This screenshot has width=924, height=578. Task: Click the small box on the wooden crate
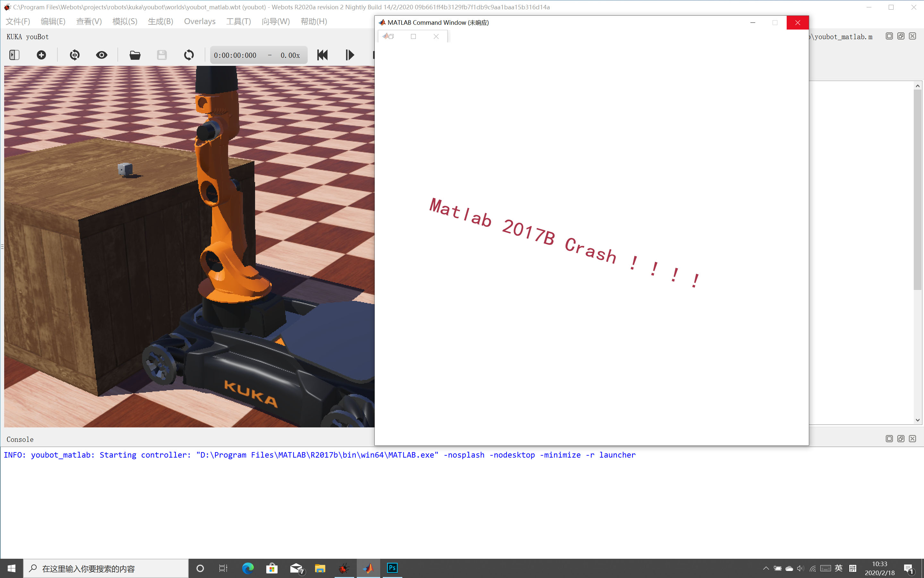click(x=125, y=169)
